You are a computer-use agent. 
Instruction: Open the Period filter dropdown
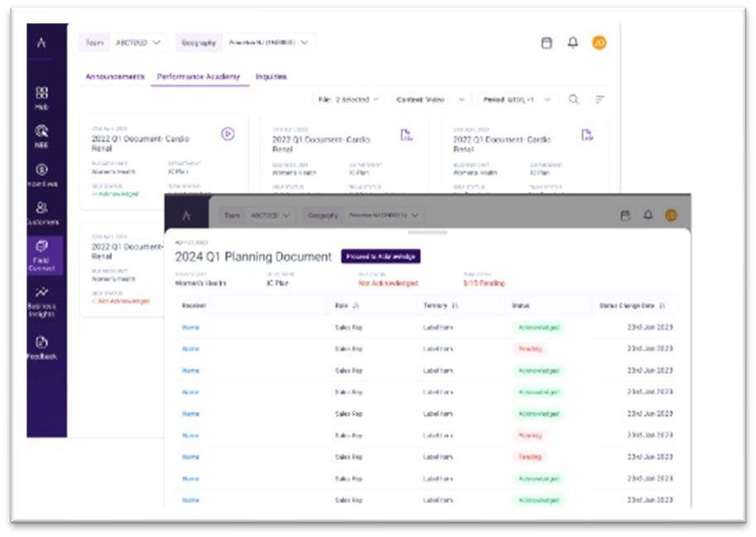tap(518, 99)
